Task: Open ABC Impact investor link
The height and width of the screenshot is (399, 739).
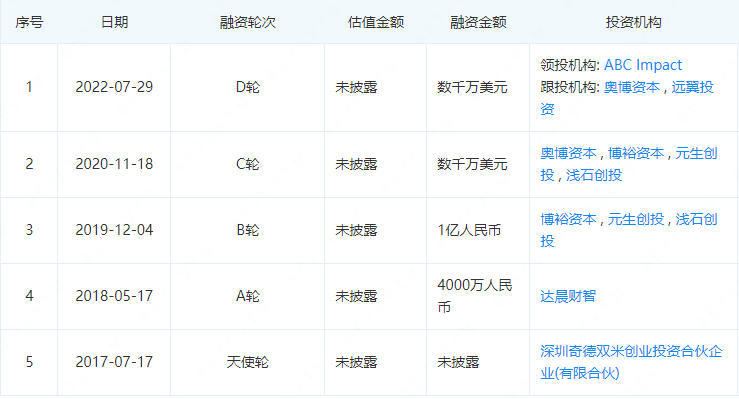Action: pos(643,65)
